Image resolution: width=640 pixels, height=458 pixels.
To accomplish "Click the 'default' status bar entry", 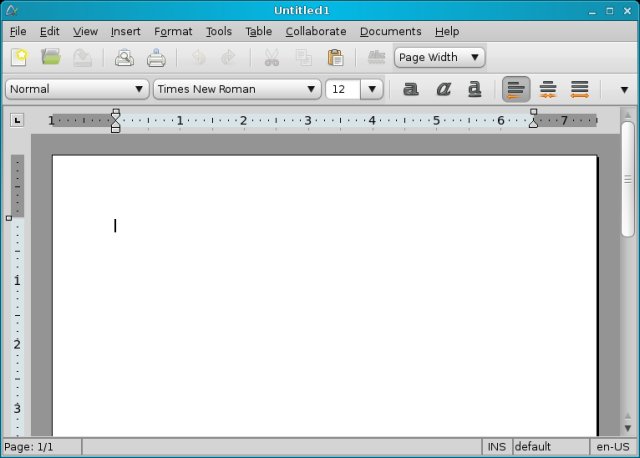I will pos(551,447).
